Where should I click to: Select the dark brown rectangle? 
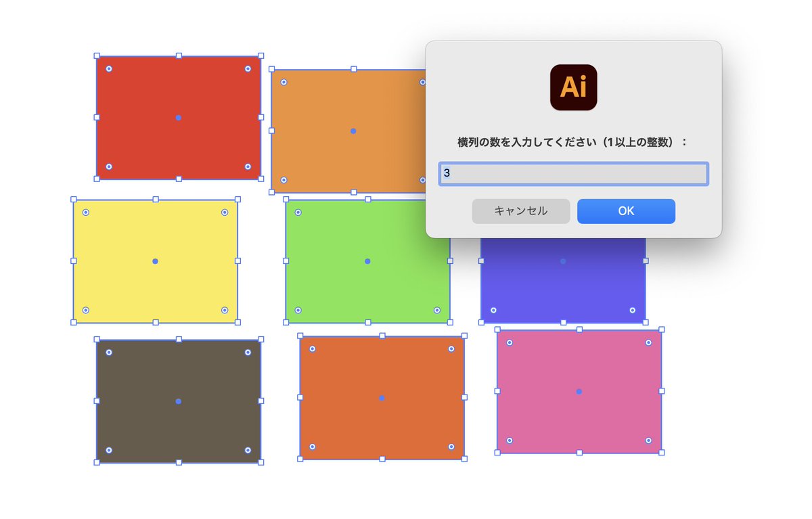tap(178, 401)
